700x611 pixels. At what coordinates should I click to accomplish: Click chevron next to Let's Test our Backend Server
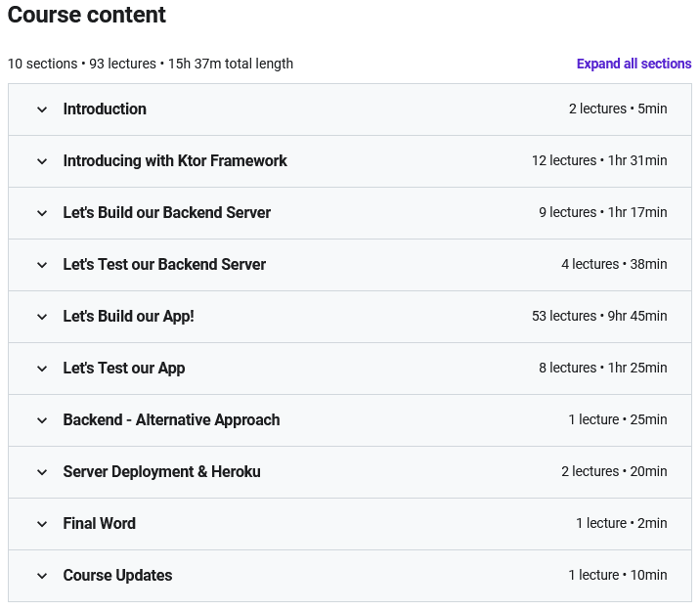click(42, 265)
